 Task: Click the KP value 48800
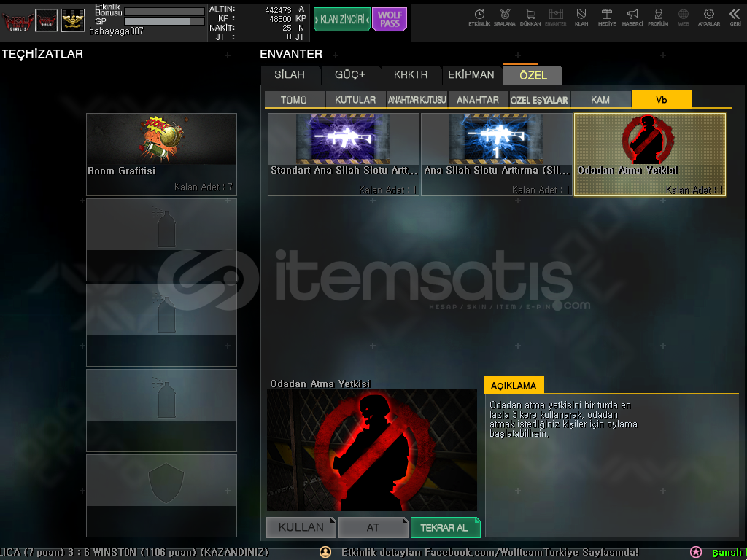click(x=280, y=18)
